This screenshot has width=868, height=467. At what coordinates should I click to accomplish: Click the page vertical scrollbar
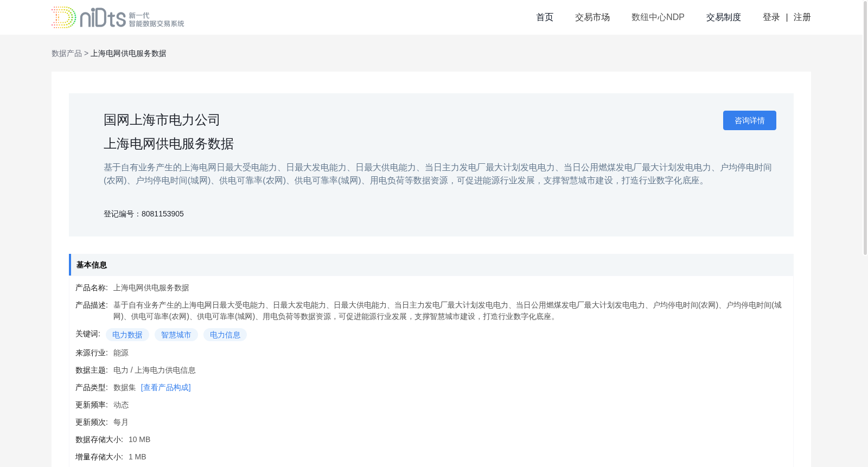(865, 127)
